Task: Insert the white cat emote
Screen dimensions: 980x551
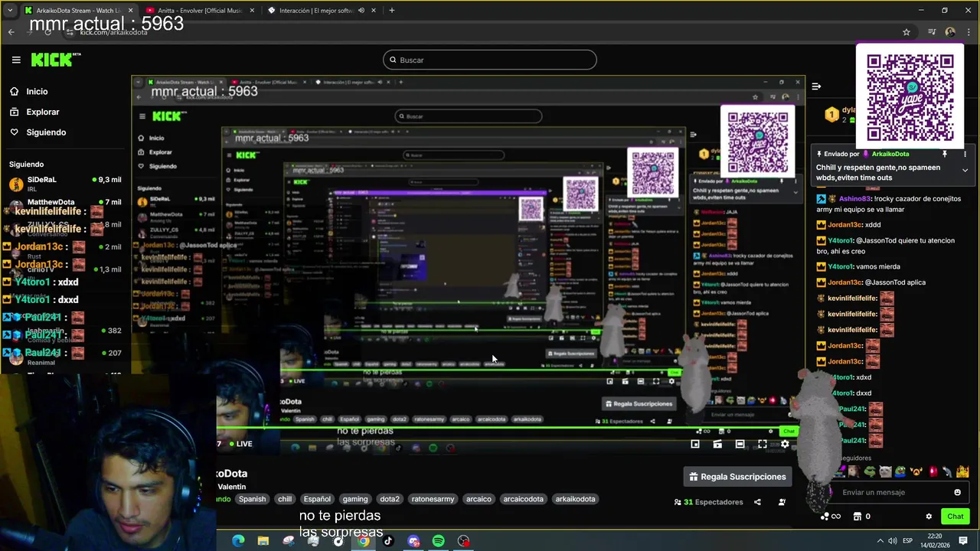Action: 885,471
